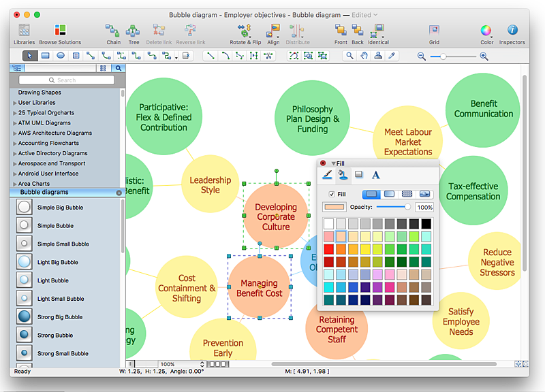Open the Inspectors panel

512,31
